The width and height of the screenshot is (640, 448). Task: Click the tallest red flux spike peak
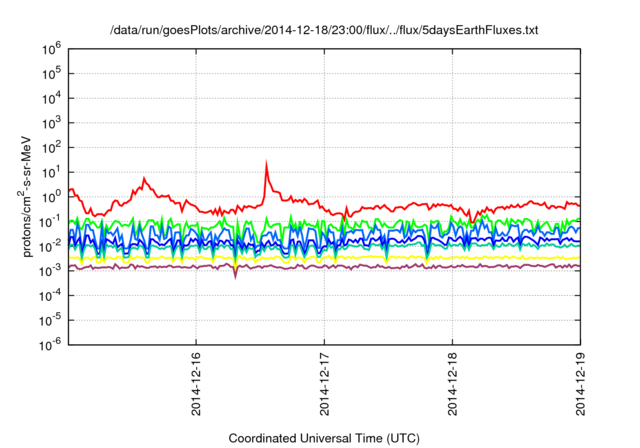point(267,164)
